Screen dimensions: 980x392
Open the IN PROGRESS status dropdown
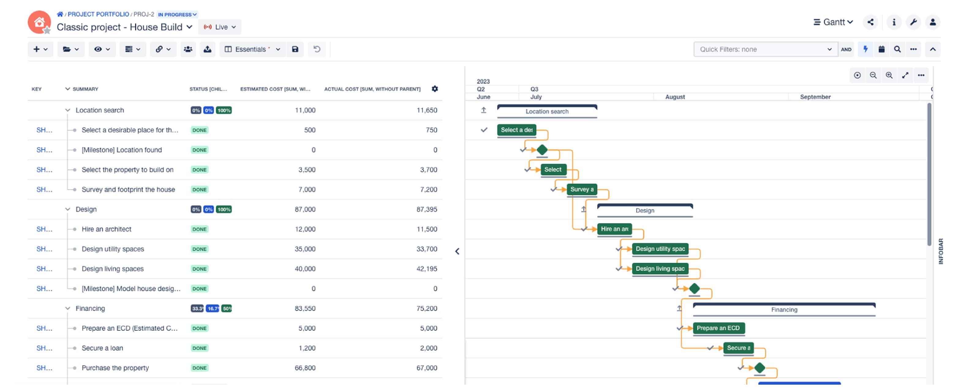177,14
